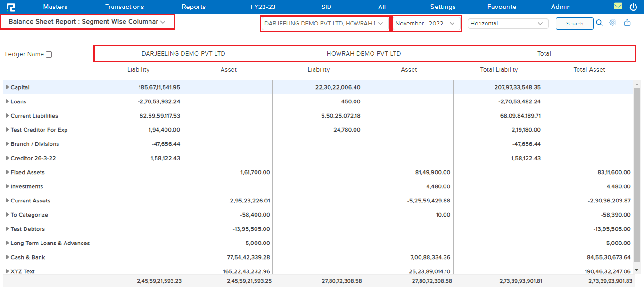This screenshot has height=295, width=644.
Task: Open the Horizontal layout dropdown
Action: (x=507, y=24)
